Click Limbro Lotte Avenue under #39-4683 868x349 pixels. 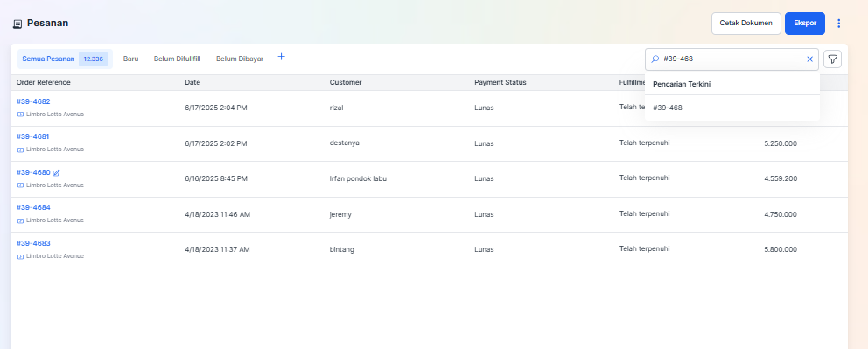[x=55, y=256]
